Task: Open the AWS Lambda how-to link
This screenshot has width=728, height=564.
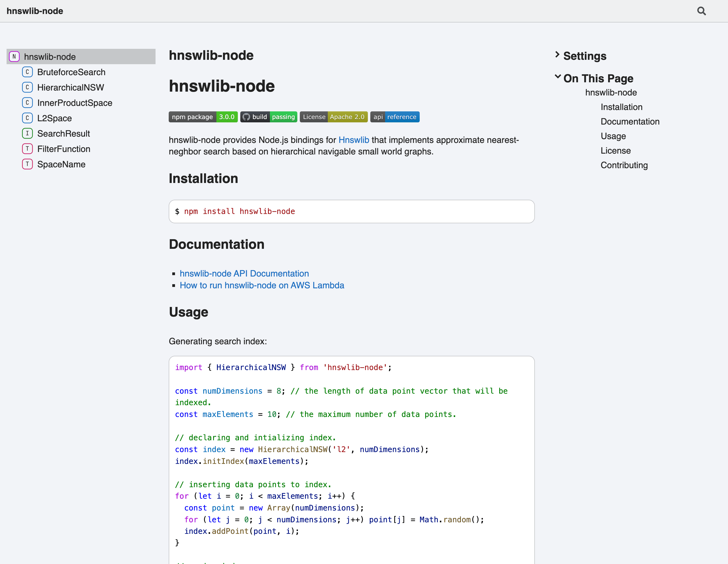Action: click(x=262, y=285)
